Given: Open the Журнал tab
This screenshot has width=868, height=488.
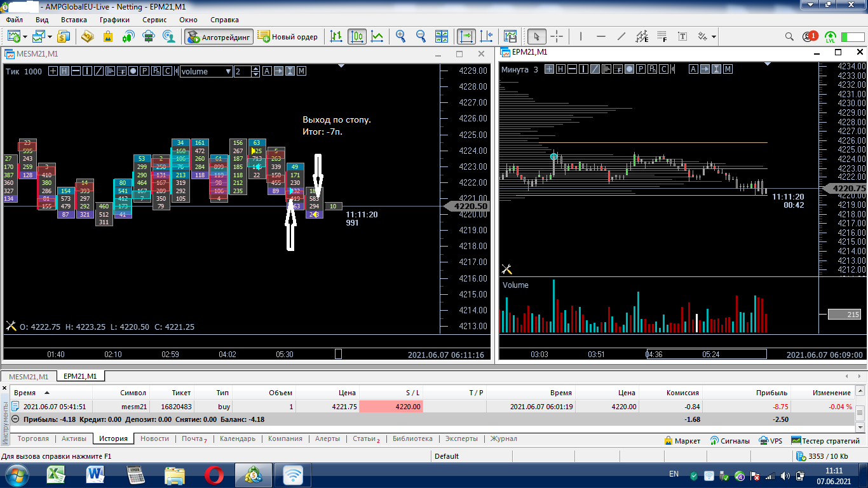Looking at the screenshot, I should click(x=504, y=438).
